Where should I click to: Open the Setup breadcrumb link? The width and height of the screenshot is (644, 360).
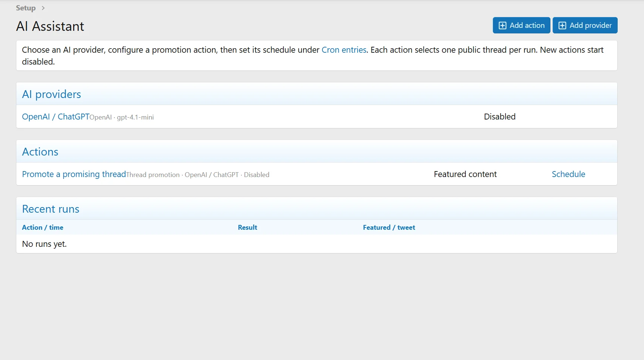26,8
